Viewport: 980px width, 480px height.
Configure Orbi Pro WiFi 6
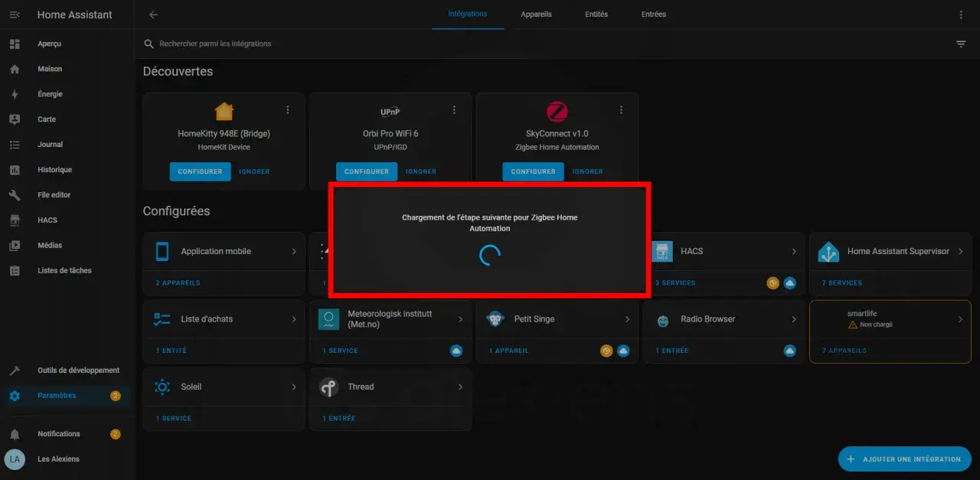tap(367, 171)
